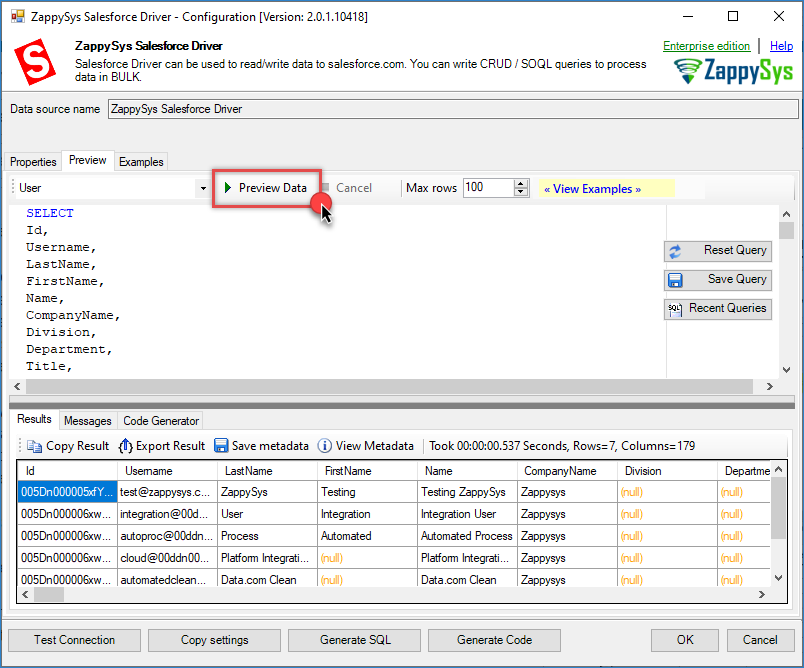
Task: Click the Recent Queries SQL icon
Action: click(675, 309)
